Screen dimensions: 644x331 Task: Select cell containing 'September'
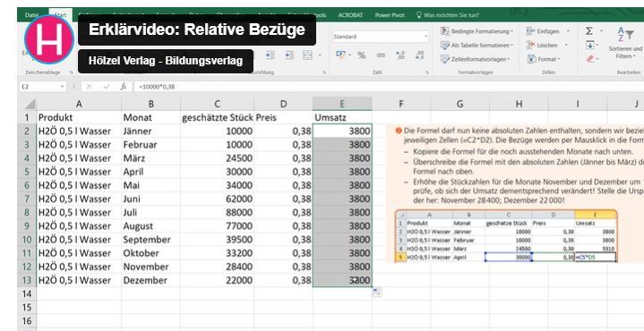[151, 240]
